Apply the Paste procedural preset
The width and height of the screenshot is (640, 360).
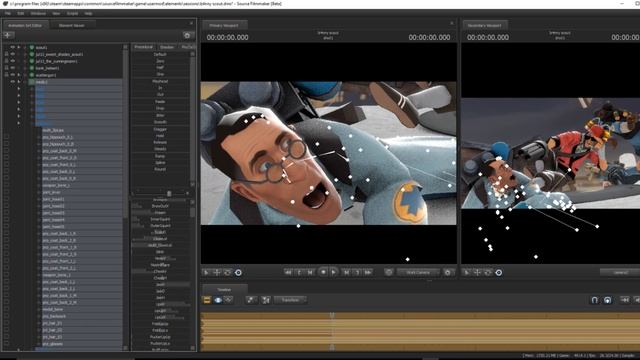pos(160,102)
